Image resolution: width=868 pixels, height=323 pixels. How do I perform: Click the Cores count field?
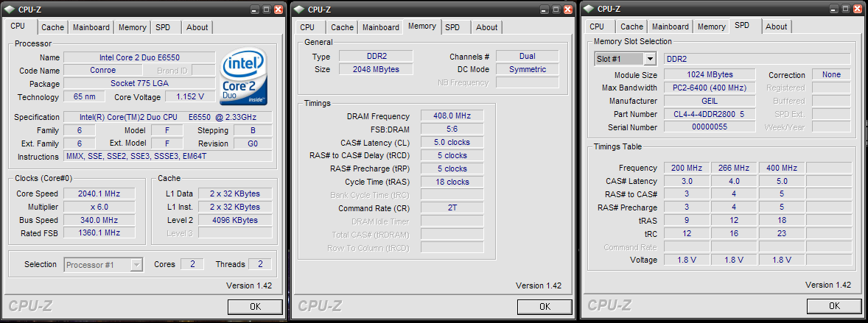pos(192,264)
